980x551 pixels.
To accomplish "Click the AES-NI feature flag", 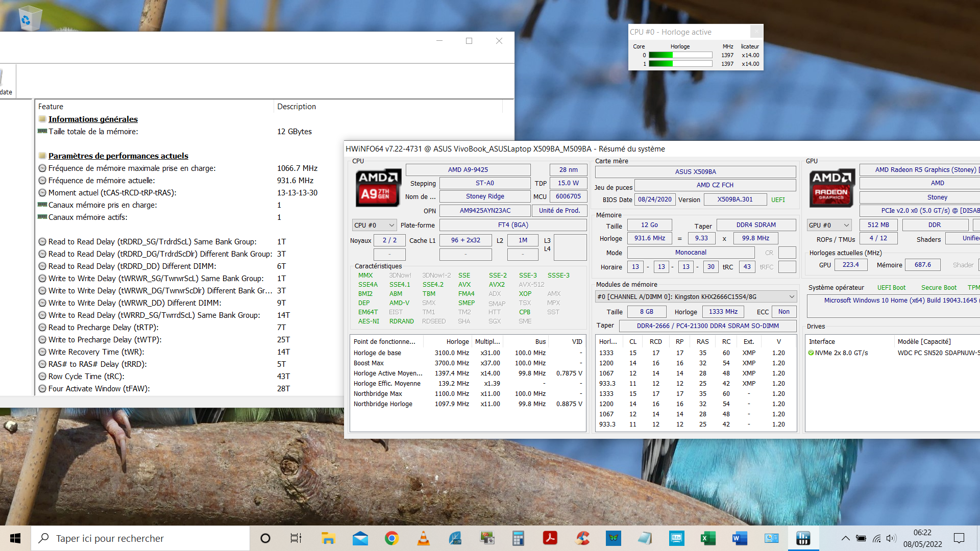I will [x=369, y=321].
